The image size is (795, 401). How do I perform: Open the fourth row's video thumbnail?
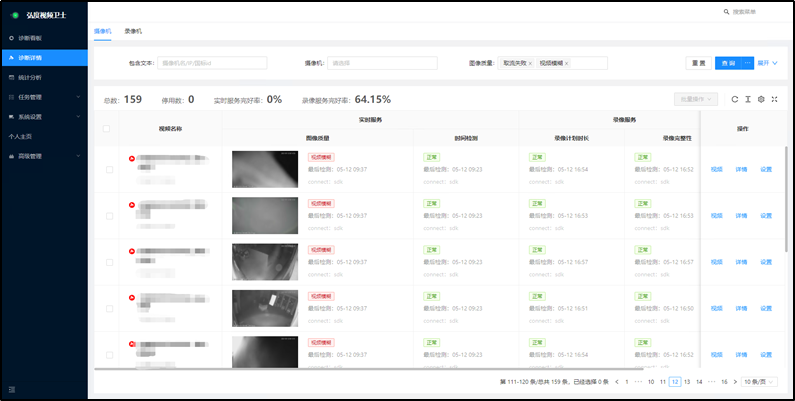(x=265, y=308)
